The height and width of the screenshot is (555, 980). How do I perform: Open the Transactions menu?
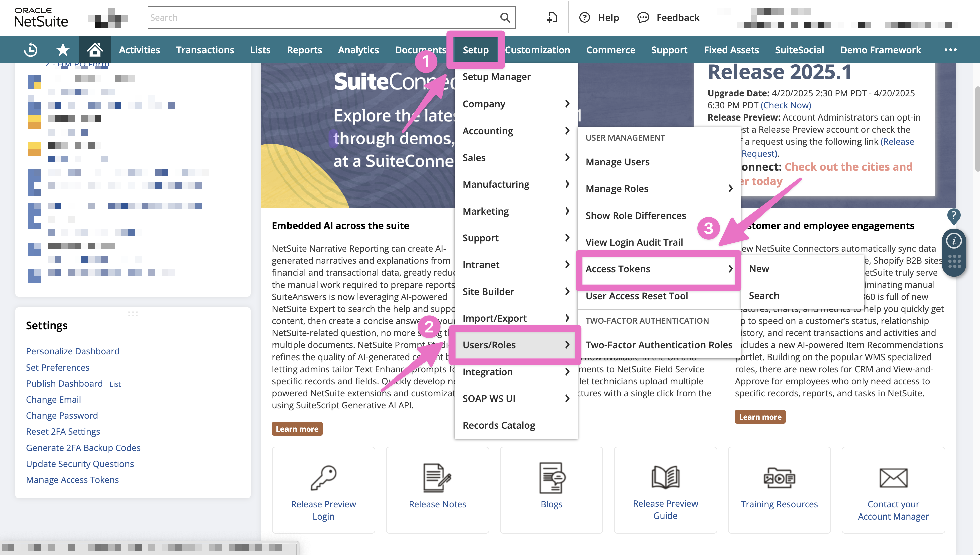pos(205,50)
